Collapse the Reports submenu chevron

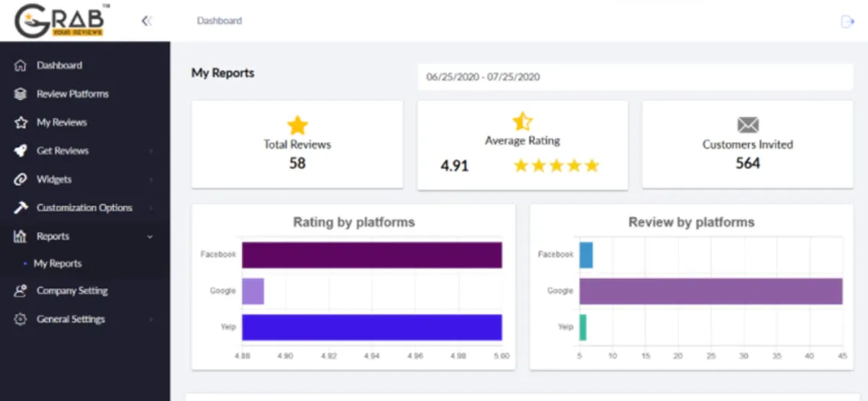tap(150, 236)
